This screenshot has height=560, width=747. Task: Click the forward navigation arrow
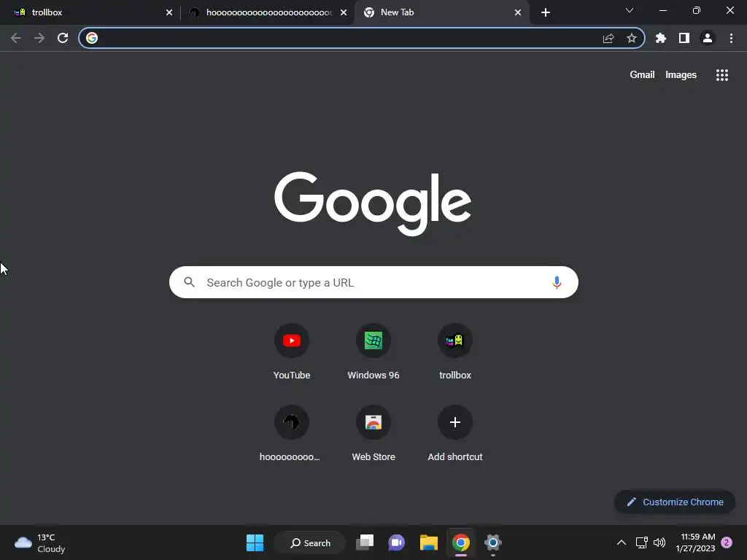pyautogui.click(x=39, y=38)
